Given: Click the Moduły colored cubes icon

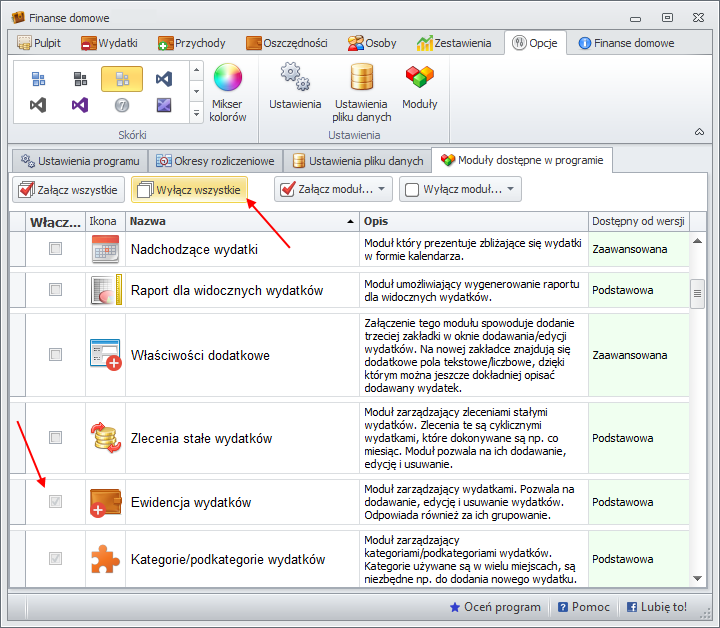Looking at the screenshot, I should [x=419, y=78].
